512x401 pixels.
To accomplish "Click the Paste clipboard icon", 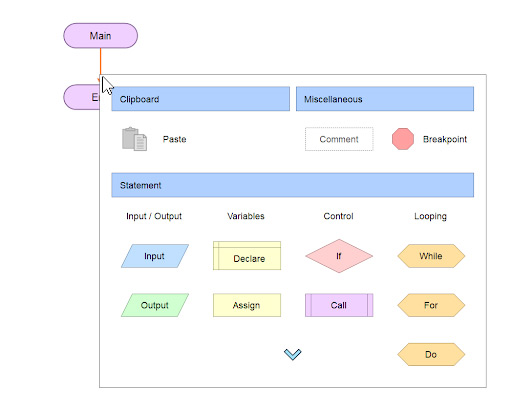I will click(x=134, y=139).
